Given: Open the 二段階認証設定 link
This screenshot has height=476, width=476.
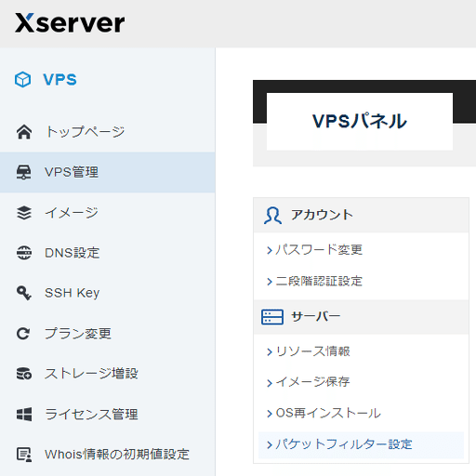Looking at the screenshot, I should (319, 282).
